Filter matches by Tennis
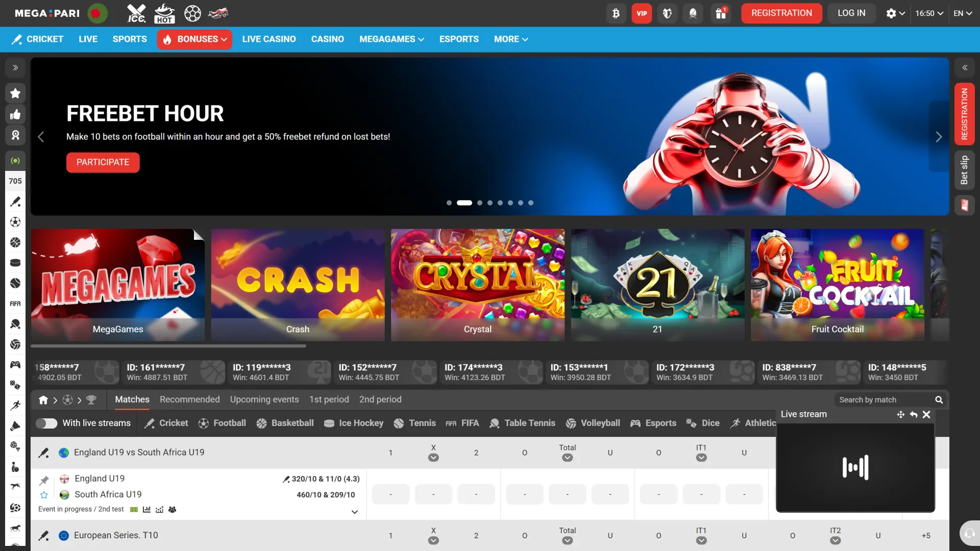980x551 pixels. click(415, 423)
